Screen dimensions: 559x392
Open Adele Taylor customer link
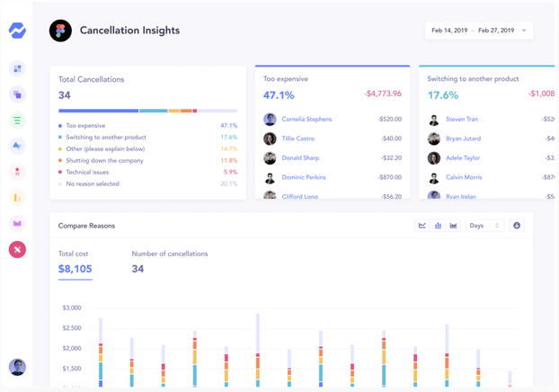(463, 157)
